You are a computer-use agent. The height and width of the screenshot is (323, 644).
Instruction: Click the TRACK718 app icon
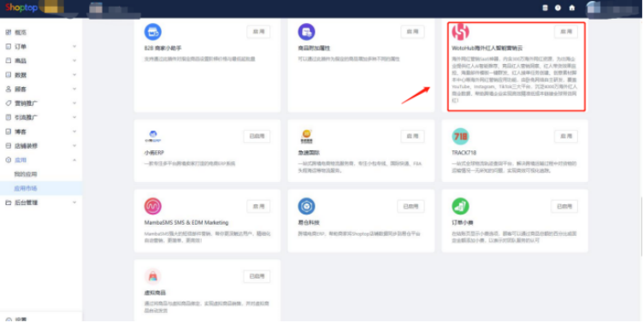pyautogui.click(x=460, y=136)
